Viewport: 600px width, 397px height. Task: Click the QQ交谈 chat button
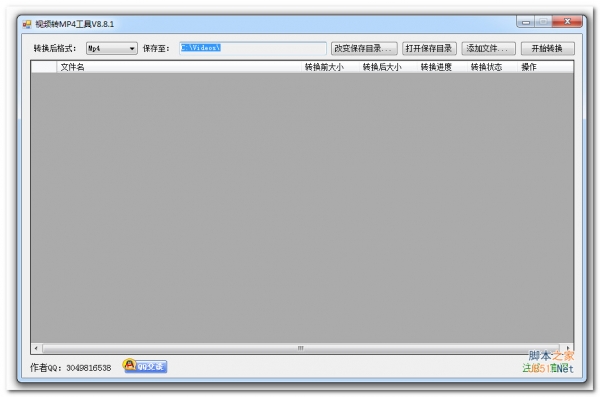[145, 366]
